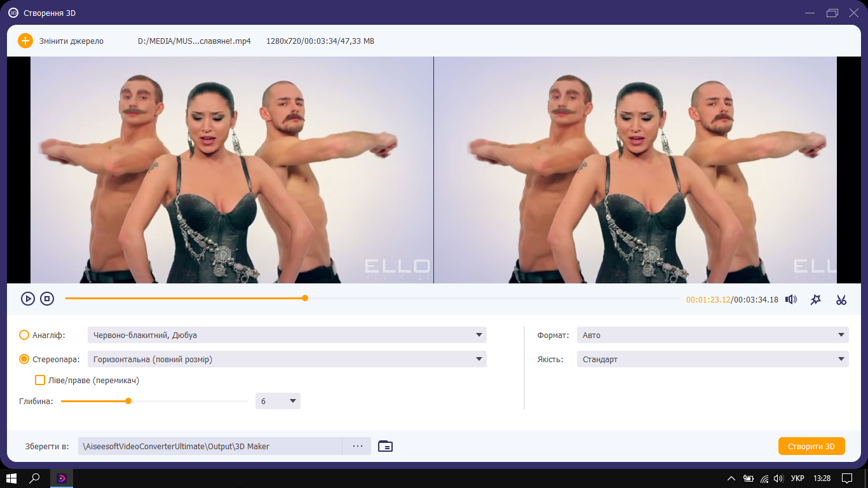
Task: Open Windows taskbar search
Action: click(35, 478)
